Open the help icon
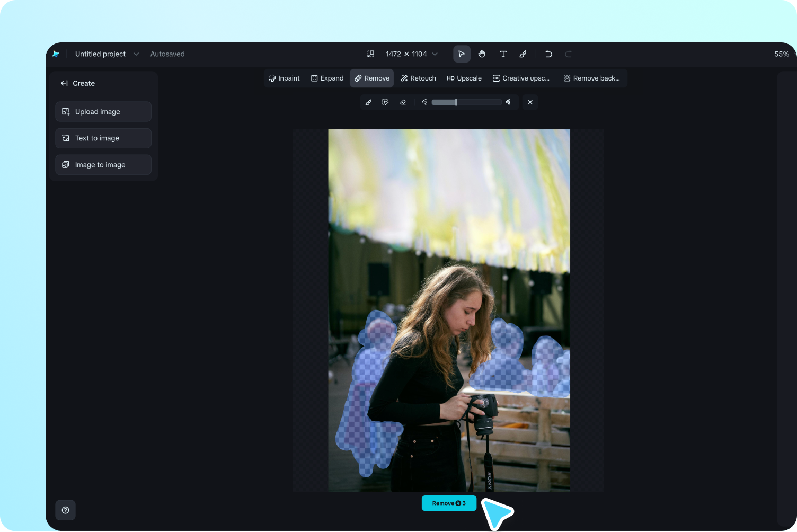Viewport: 797px width, 532px height. [x=66, y=510]
